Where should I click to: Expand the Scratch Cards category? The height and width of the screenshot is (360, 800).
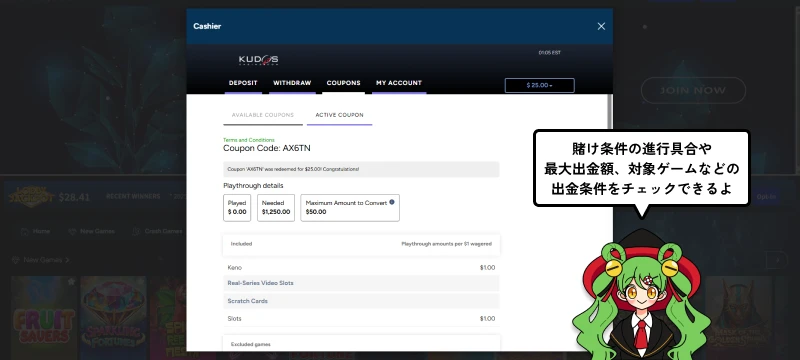click(x=361, y=301)
